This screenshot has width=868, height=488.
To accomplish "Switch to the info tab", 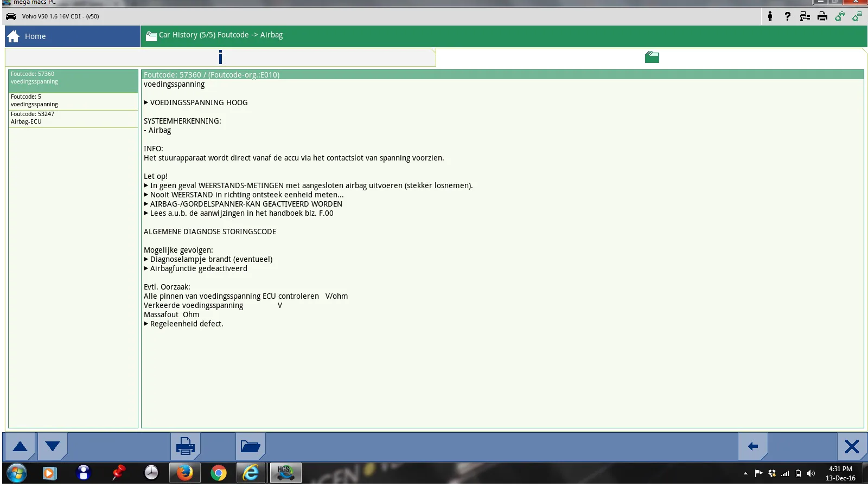I will (x=220, y=57).
